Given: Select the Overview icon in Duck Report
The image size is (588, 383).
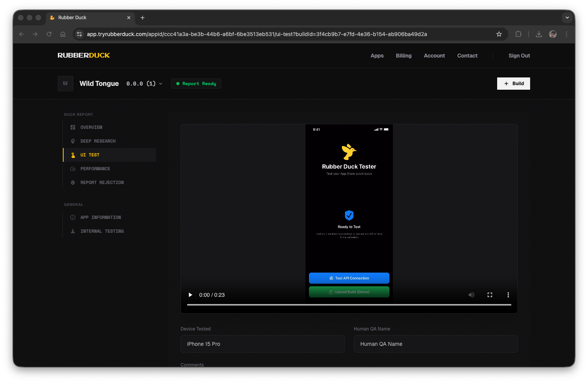Looking at the screenshot, I should (x=73, y=127).
